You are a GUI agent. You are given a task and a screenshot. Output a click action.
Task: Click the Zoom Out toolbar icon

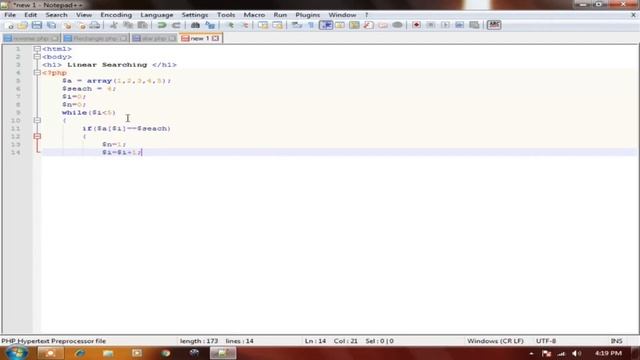[x=244, y=25]
